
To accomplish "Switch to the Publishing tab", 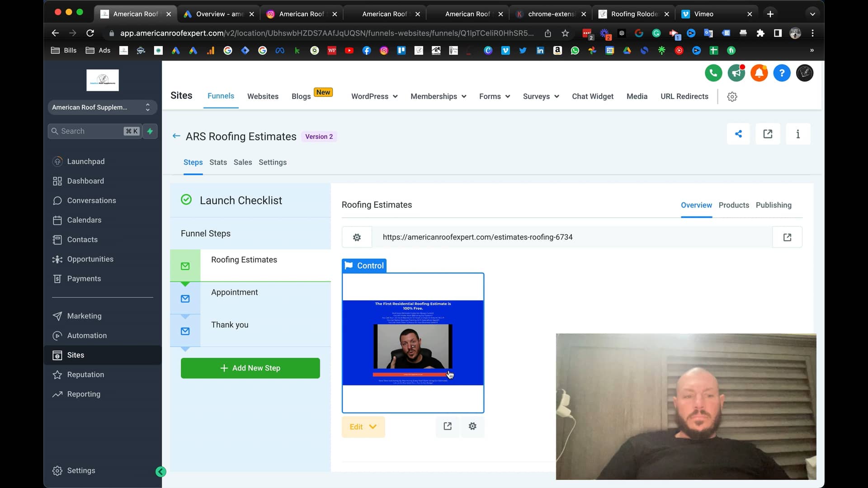I will [x=773, y=205].
